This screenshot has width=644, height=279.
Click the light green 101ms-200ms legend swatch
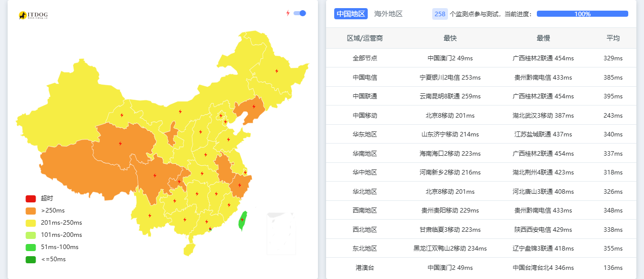click(x=30, y=235)
